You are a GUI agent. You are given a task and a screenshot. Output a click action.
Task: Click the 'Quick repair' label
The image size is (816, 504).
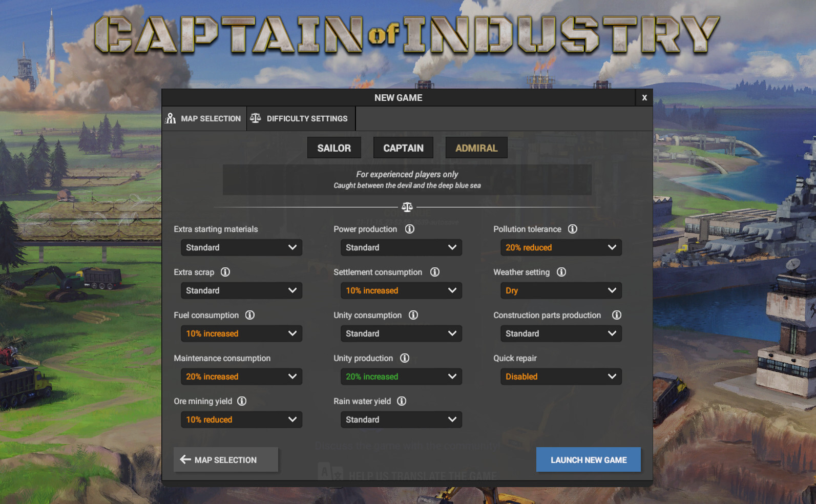click(x=515, y=358)
